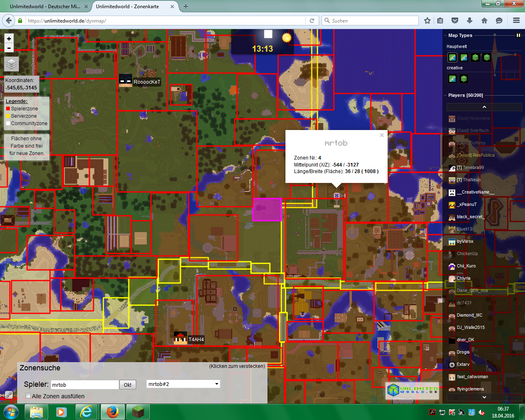Click Firefox taskbar icon

tap(112, 412)
